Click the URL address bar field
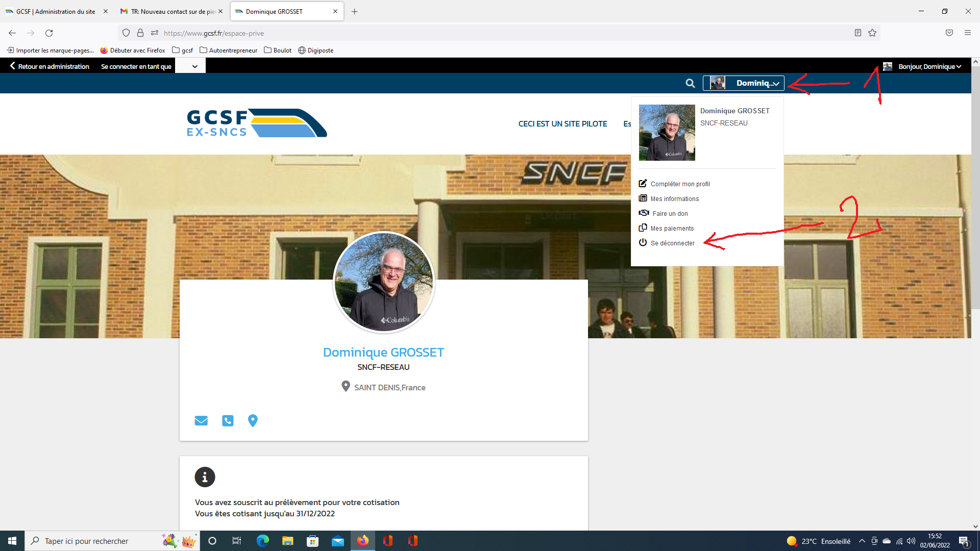This screenshot has height=551, width=980. click(x=459, y=33)
